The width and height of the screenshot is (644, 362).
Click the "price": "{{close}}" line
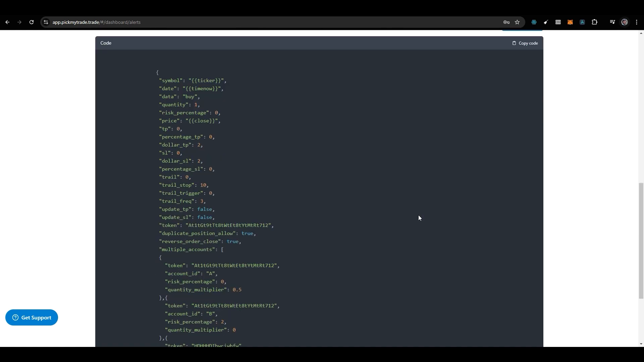[190, 121]
